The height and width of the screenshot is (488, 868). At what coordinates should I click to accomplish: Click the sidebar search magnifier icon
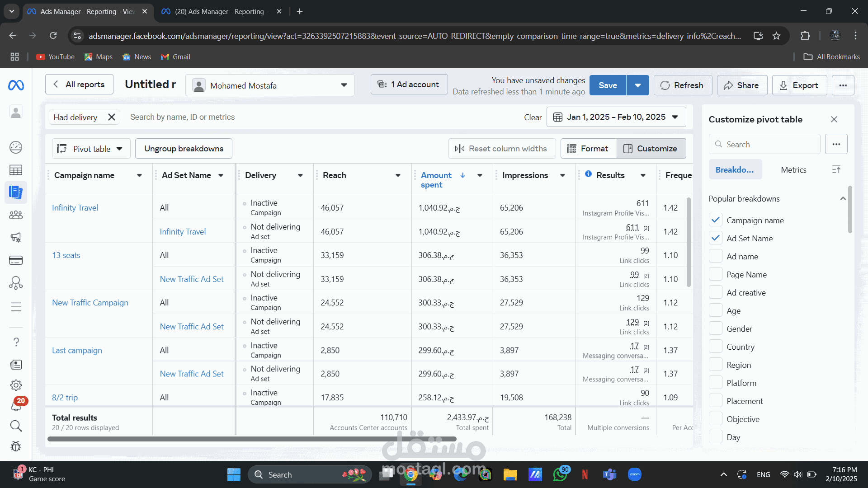(16, 426)
